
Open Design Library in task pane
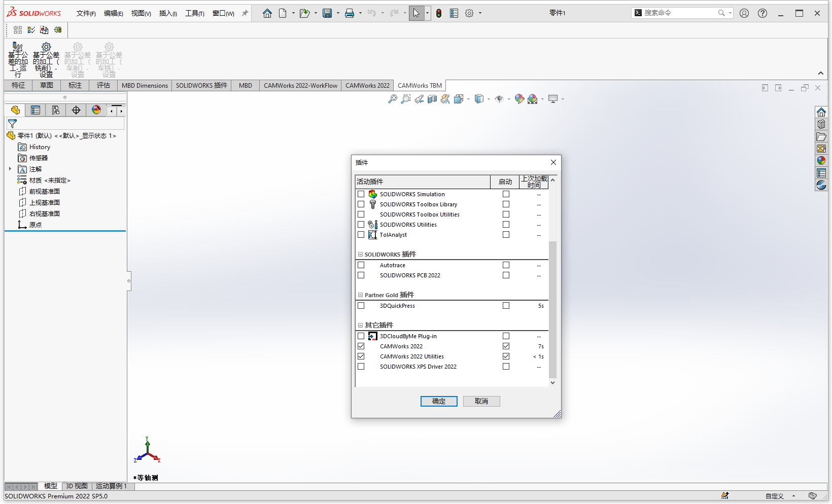pyautogui.click(x=821, y=124)
